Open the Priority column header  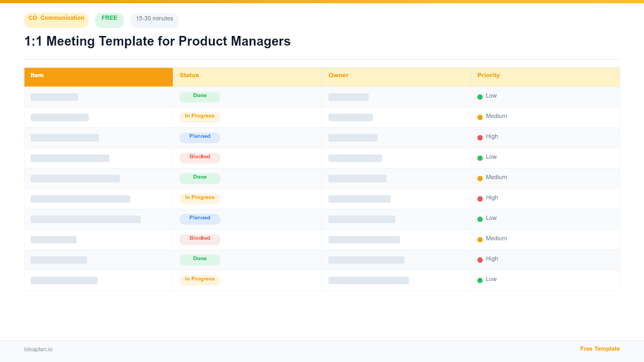(488, 75)
